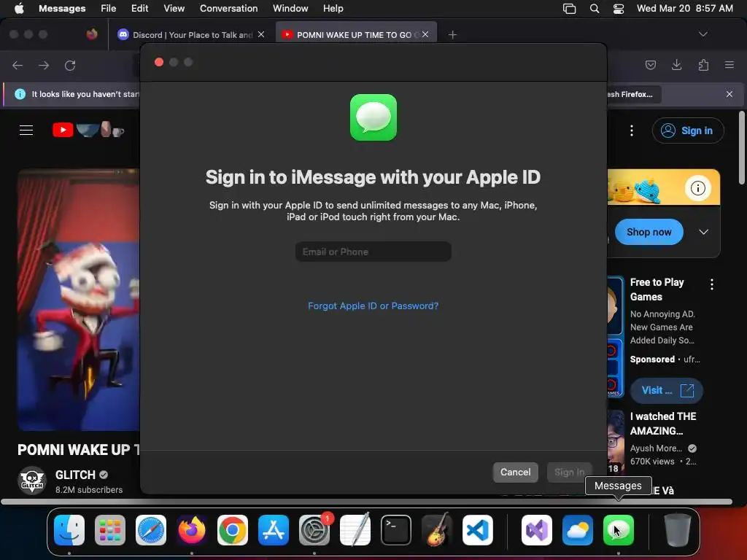The width and height of the screenshot is (747, 560).
Task: Click Visit sponsored link button
Action: coord(667,391)
